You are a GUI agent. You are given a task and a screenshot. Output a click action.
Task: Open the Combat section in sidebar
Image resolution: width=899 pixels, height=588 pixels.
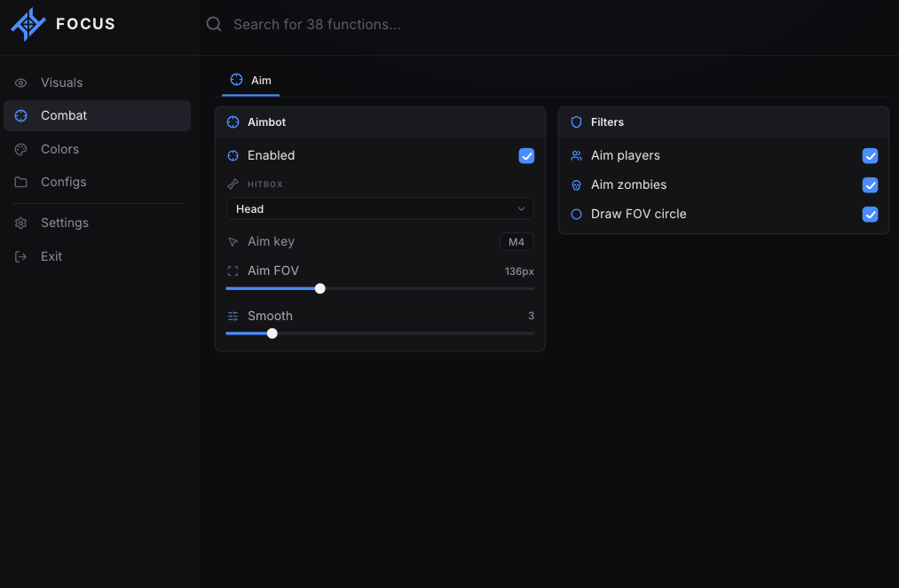[97, 116]
